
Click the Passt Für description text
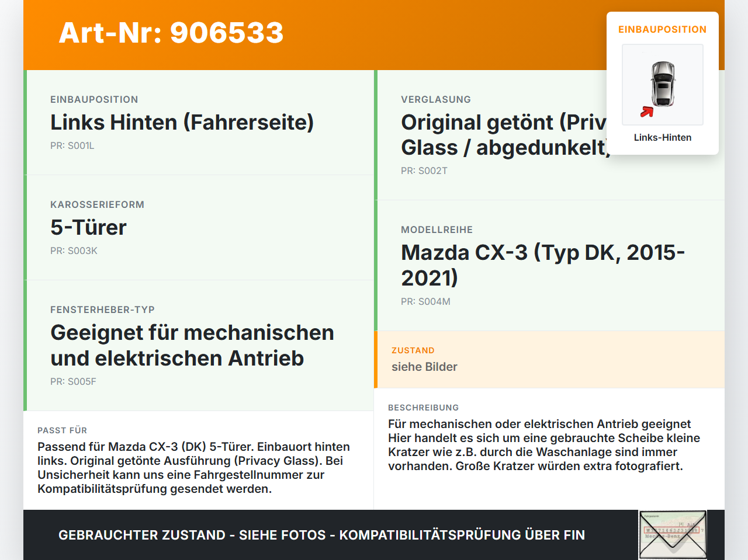[194, 468]
